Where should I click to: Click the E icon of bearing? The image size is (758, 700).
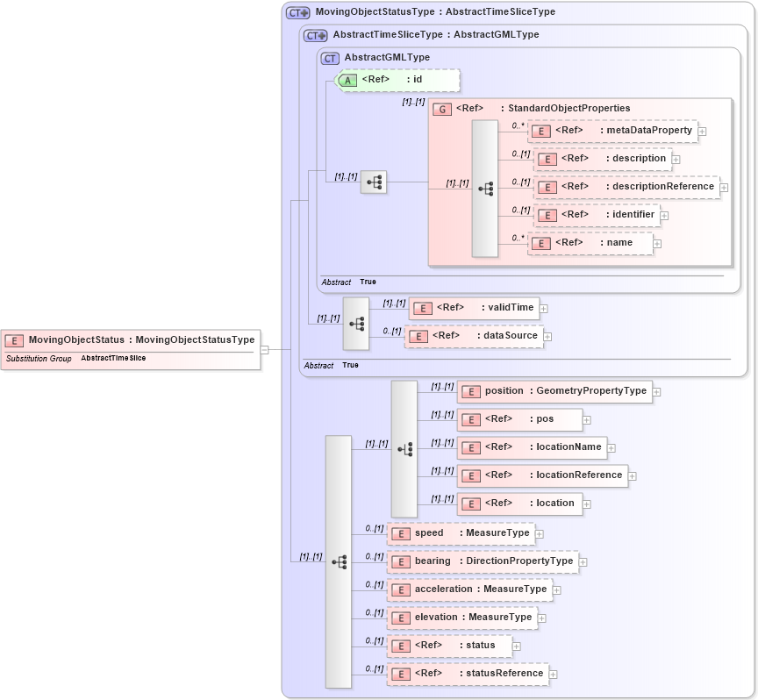click(x=401, y=562)
